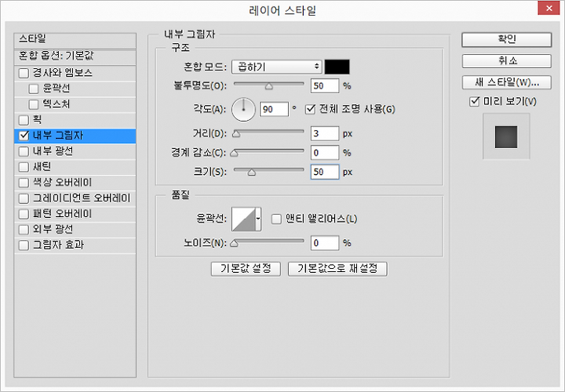
Task: Enable the 획 (stroke) checkbox
Action: point(24,120)
